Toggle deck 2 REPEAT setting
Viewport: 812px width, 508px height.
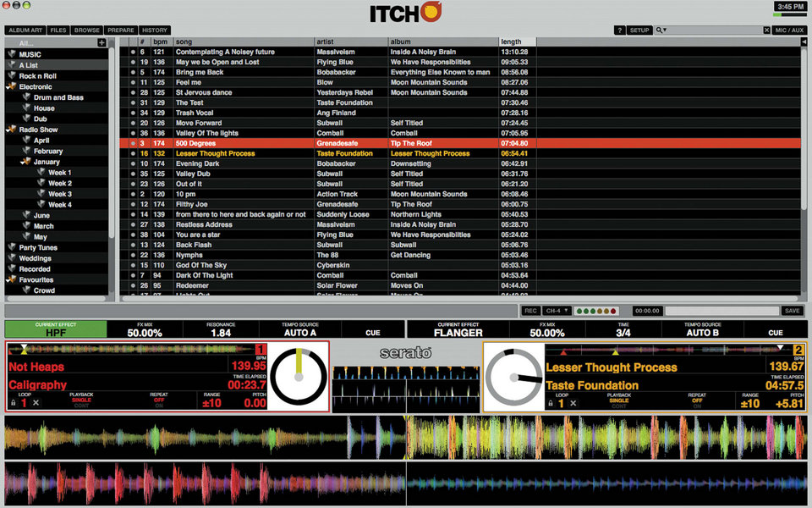coord(697,400)
